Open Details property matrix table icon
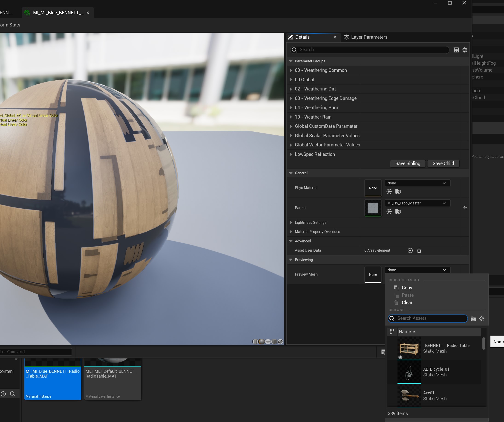The width and height of the screenshot is (504, 422). [456, 50]
